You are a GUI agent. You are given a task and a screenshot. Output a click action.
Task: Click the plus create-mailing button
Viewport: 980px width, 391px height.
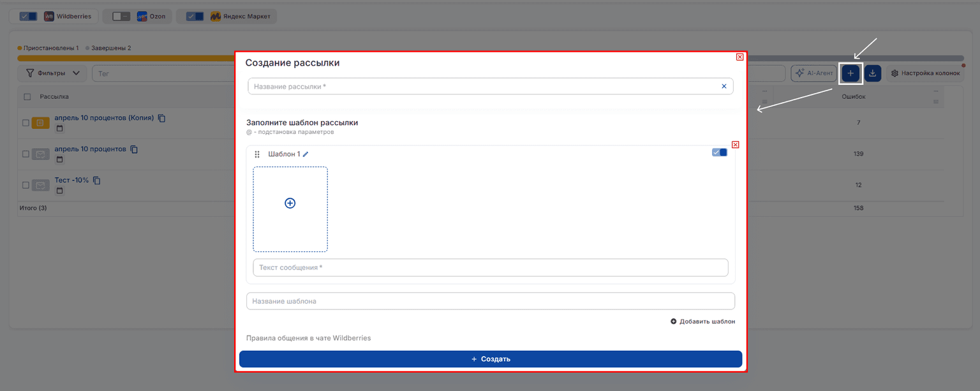(x=850, y=73)
